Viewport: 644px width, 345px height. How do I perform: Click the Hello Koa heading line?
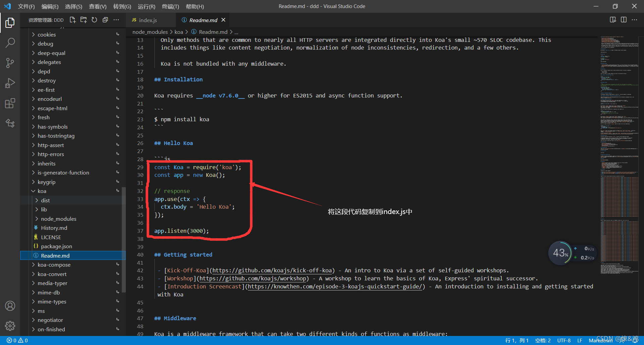(174, 143)
